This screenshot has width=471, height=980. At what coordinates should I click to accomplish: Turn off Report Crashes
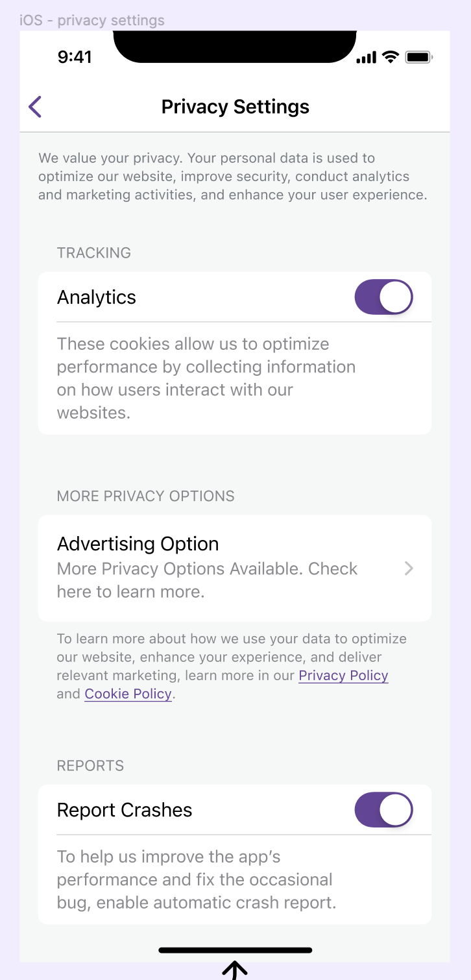(x=383, y=809)
